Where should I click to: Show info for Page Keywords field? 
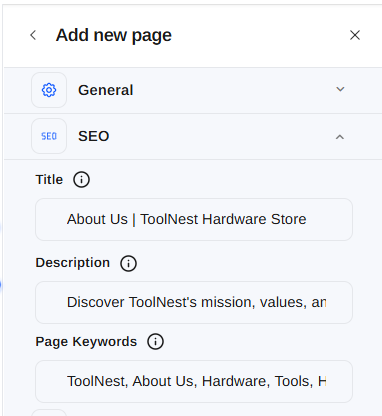point(155,342)
